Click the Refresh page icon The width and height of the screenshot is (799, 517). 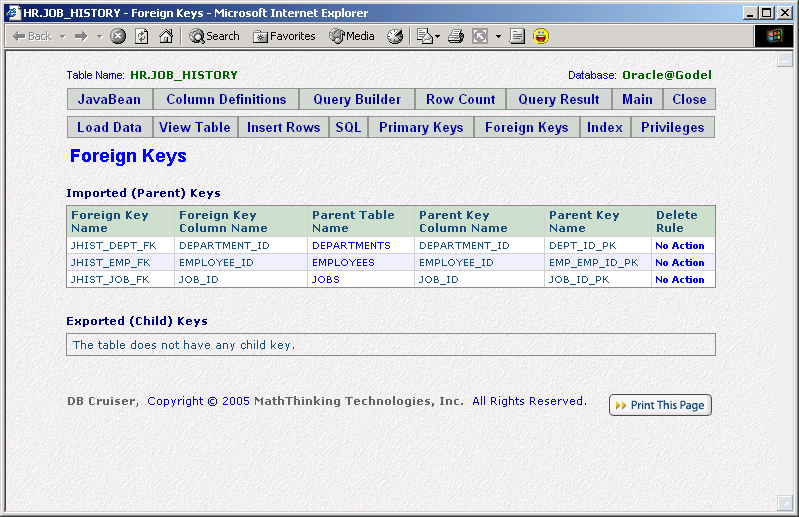pos(142,36)
